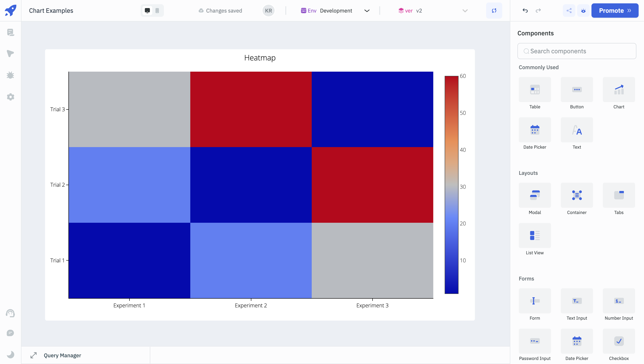
Task: Click the KR user avatar
Action: pyautogui.click(x=268, y=11)
